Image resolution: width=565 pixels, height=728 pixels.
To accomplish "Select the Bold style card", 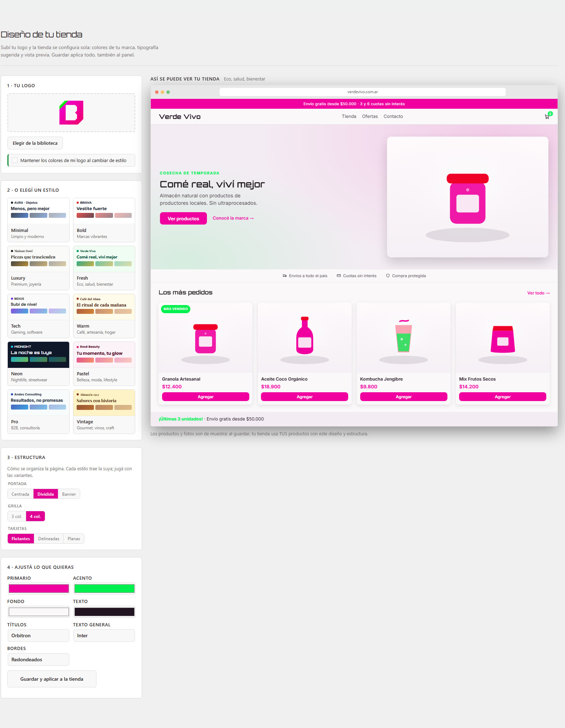I will click(x=104, y=220).
